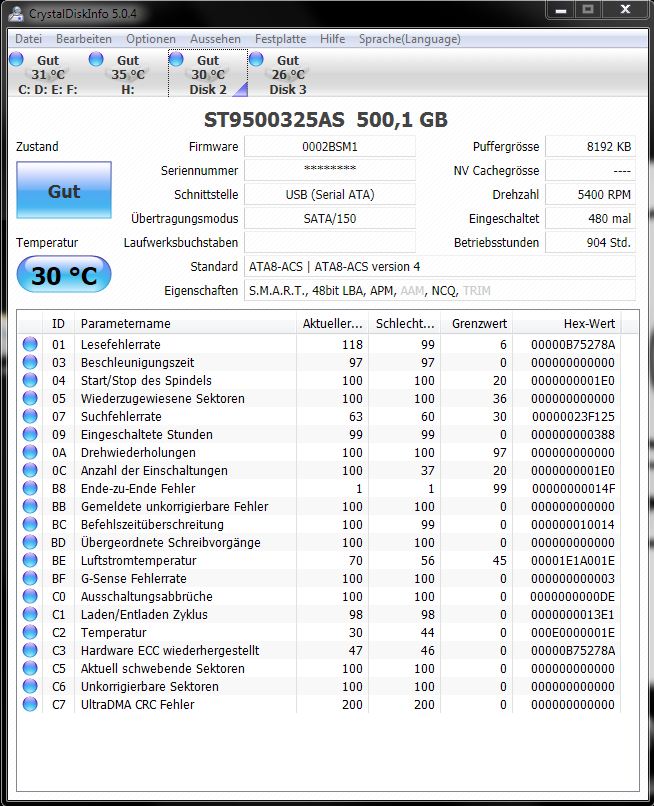Click the blue Gut health status button
The image size is (654, 806).
coord(64,190)
